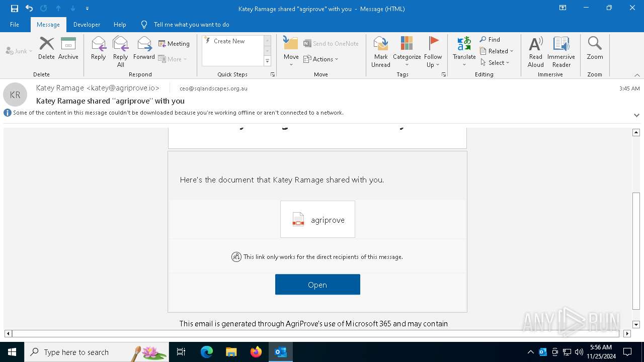
Task: Open the volume control in tray
Action: (579, 352)
